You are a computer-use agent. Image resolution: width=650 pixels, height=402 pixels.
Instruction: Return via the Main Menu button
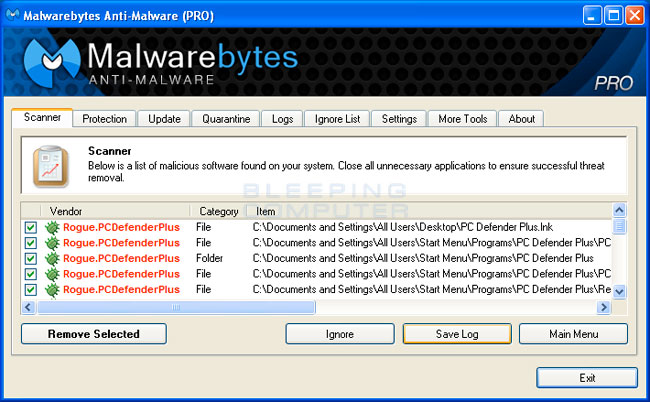click(574, 334)
